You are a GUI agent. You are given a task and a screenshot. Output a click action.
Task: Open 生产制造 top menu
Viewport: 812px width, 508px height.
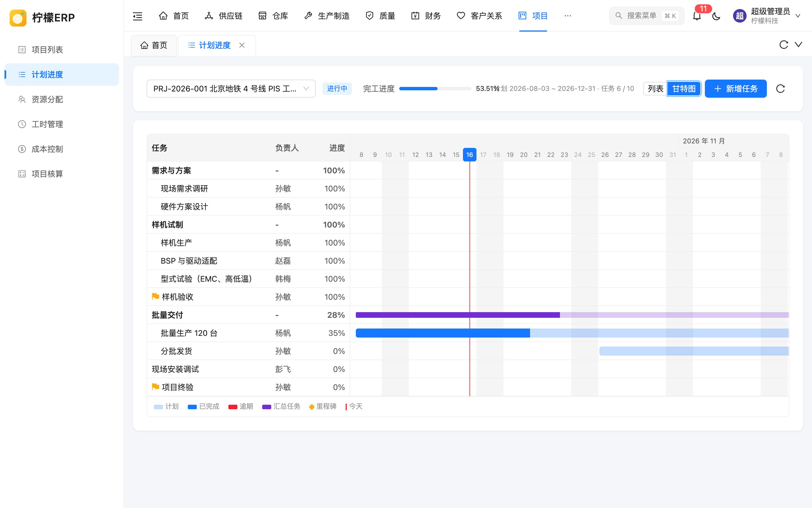click(x=327, y=16)
